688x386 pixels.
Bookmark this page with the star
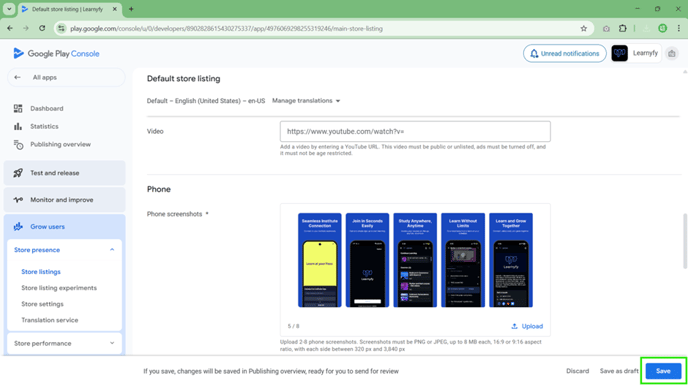click(584, 29)
